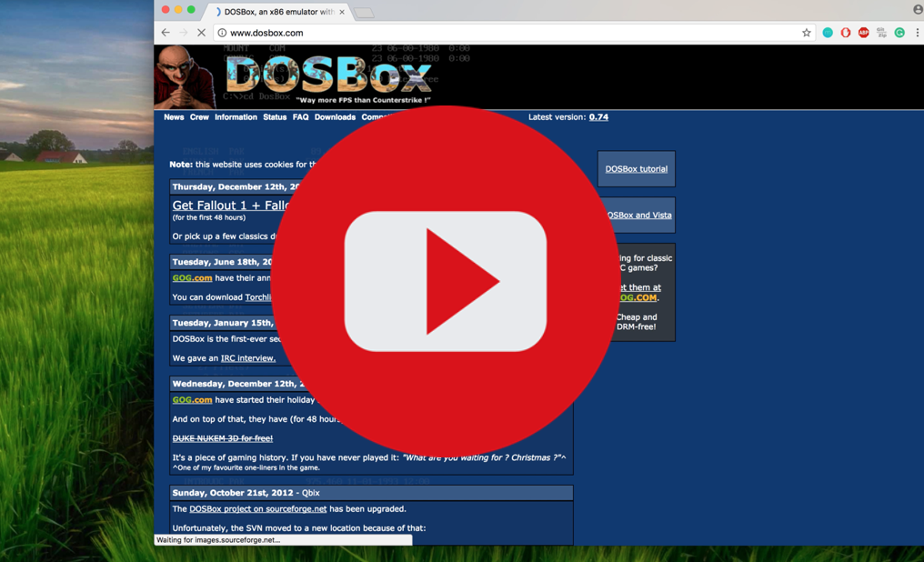Open the Status menu item

coord(275,117)
